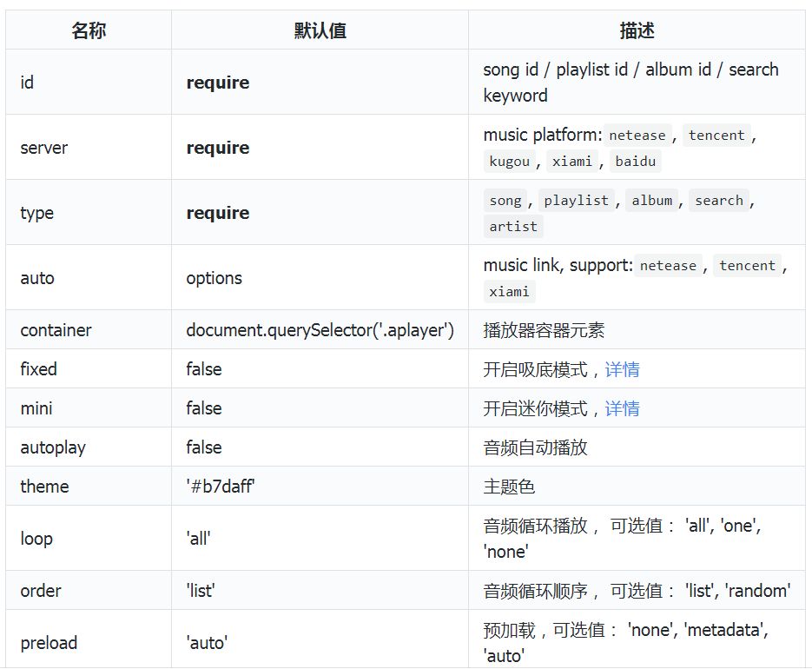Image resolution: width=812 pixels, height=669 pixels.
Task: Click the kugou code tag
Action: click(x=509, y=162)
